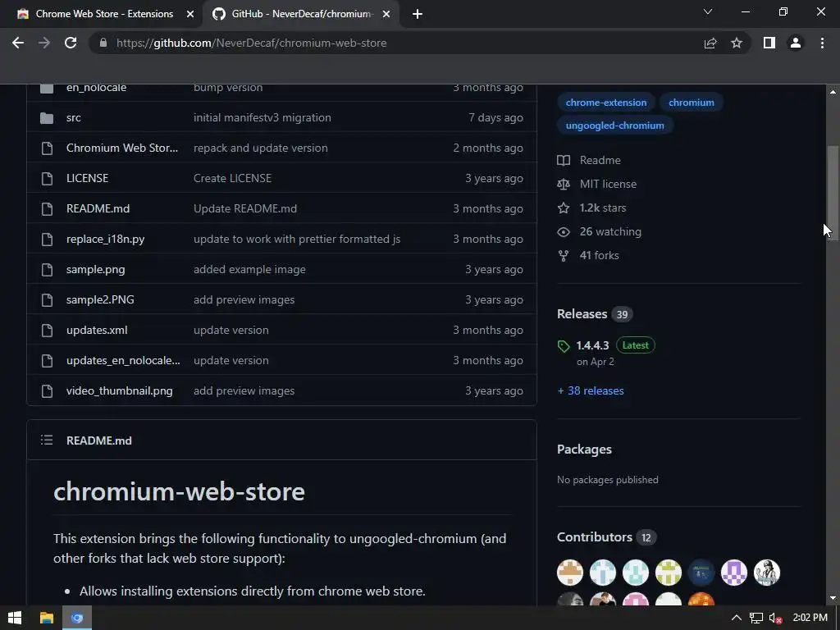
Task: Click the Chromium taskbar icon
Action: click(x=77, y=619)
